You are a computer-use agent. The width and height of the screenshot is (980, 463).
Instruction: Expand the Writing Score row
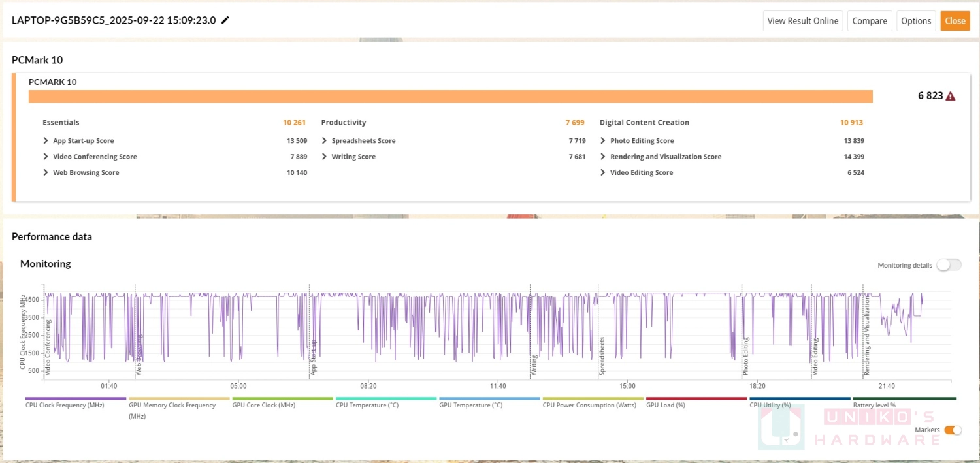(x=325, y=157)
